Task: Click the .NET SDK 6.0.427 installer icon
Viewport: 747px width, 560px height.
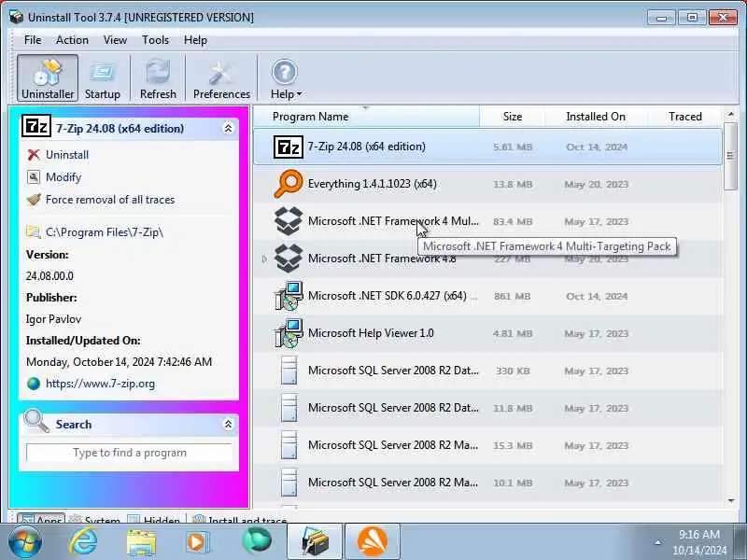Action: (289, 296)
